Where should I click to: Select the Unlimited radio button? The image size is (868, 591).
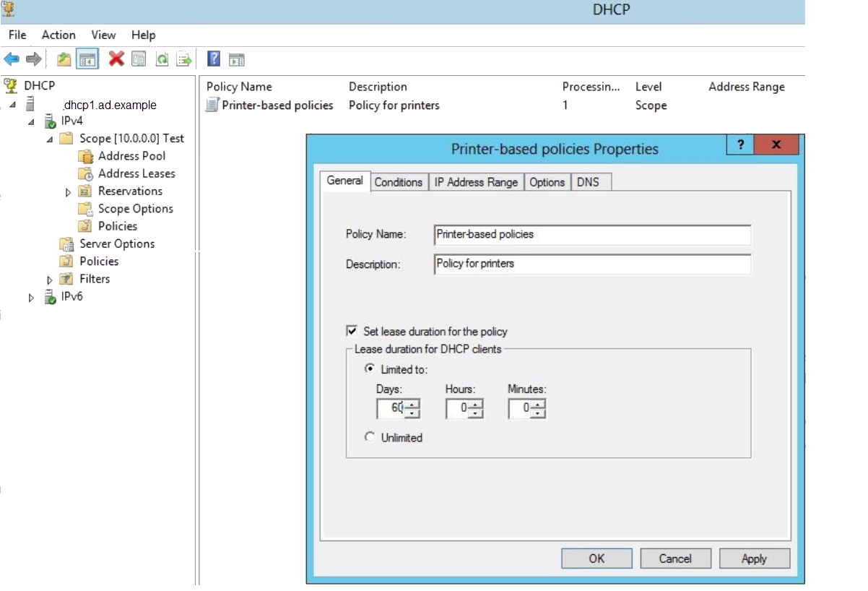pos(370,436)
